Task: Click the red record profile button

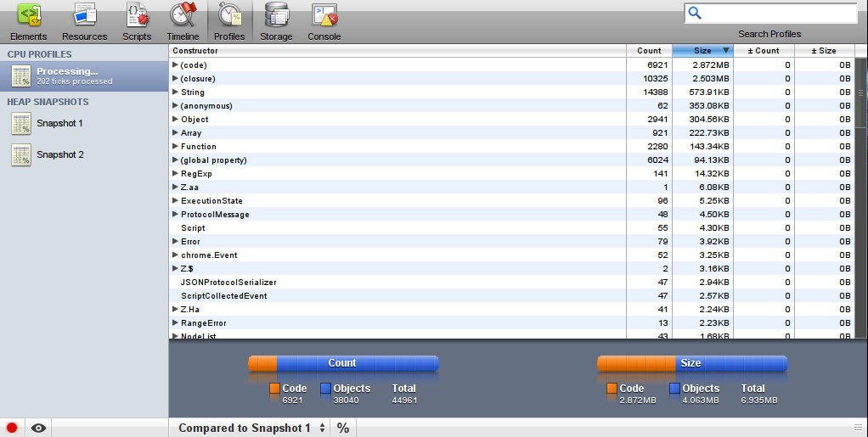Action: (x=12, y=428)
